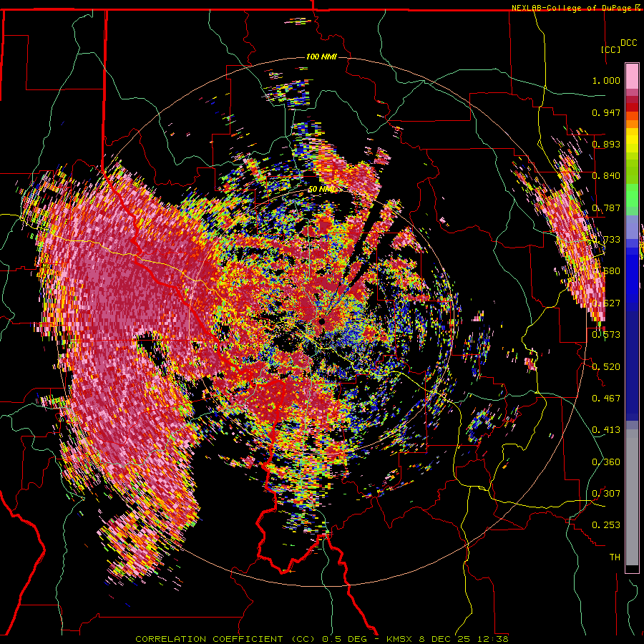Select the 0.787 scale value
This screenshot has height=644, width=644.
click(x=606, y=208)
